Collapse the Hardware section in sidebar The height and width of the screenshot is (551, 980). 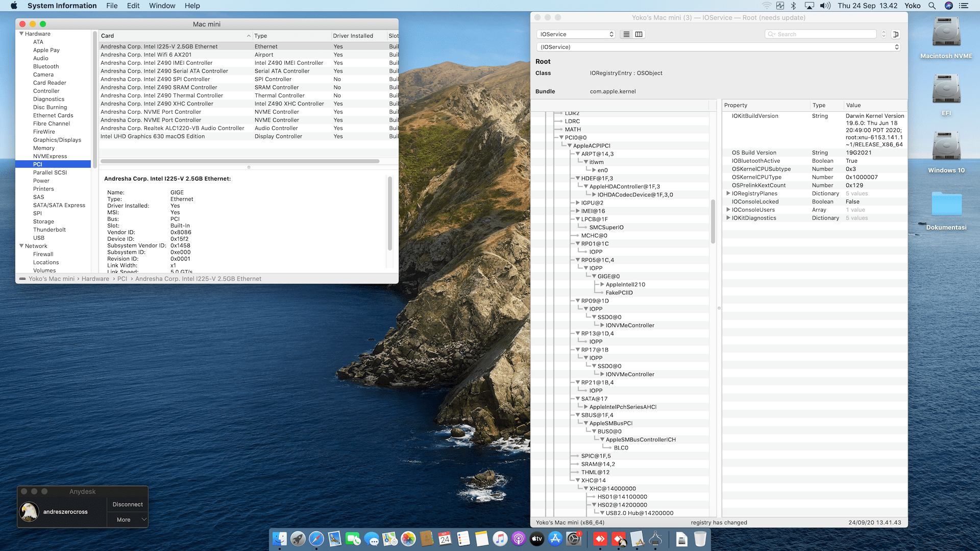click(21, 34)
